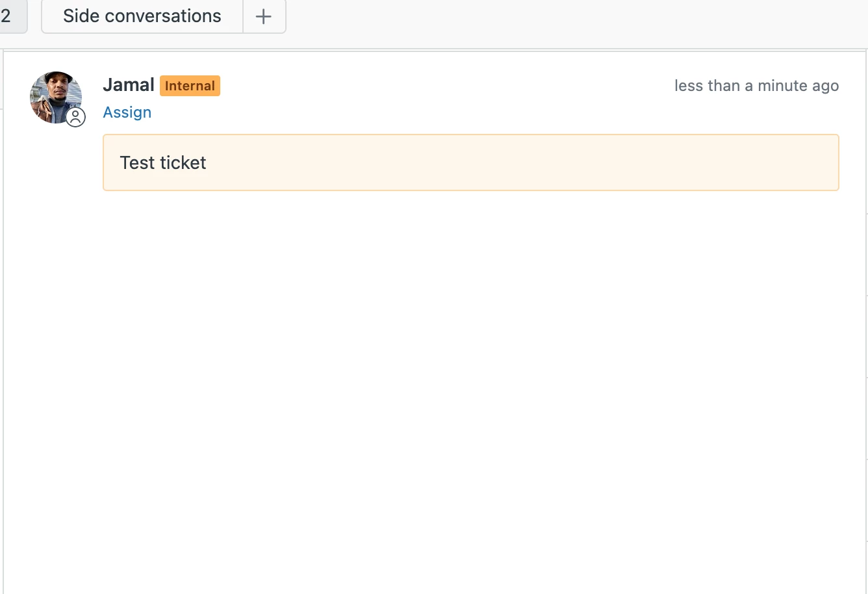Switch to the tab labeled 2
The width and height of the screenshot is (868, 594).
(x=9, y=16)
